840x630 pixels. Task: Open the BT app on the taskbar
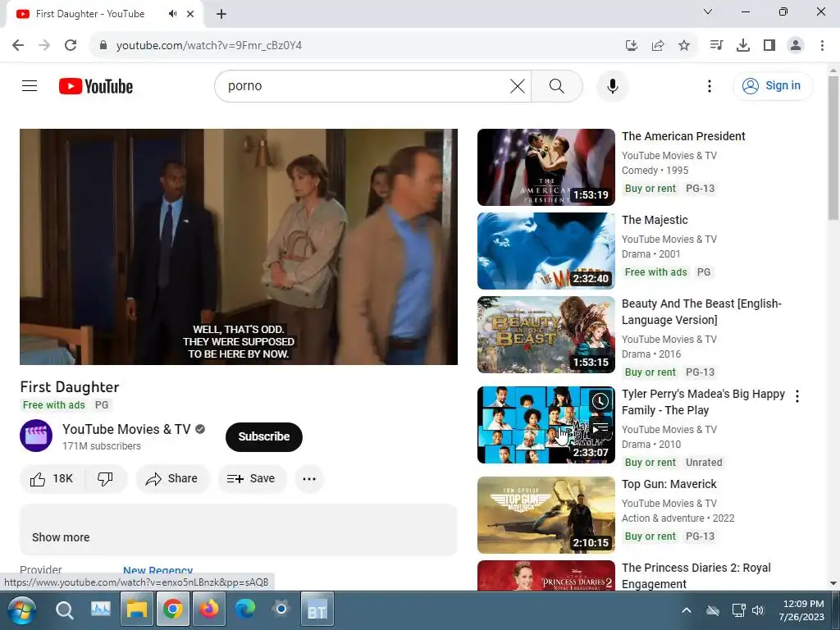pos(317,609)
